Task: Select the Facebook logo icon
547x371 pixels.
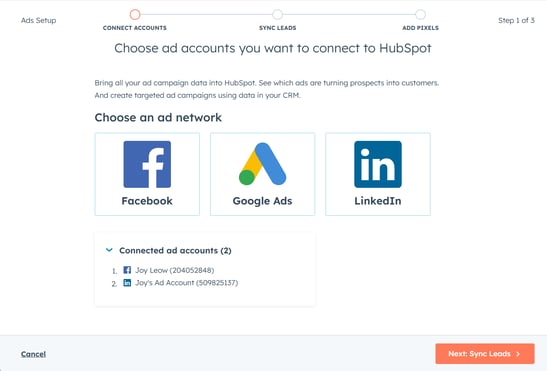Action: point(147,164)
